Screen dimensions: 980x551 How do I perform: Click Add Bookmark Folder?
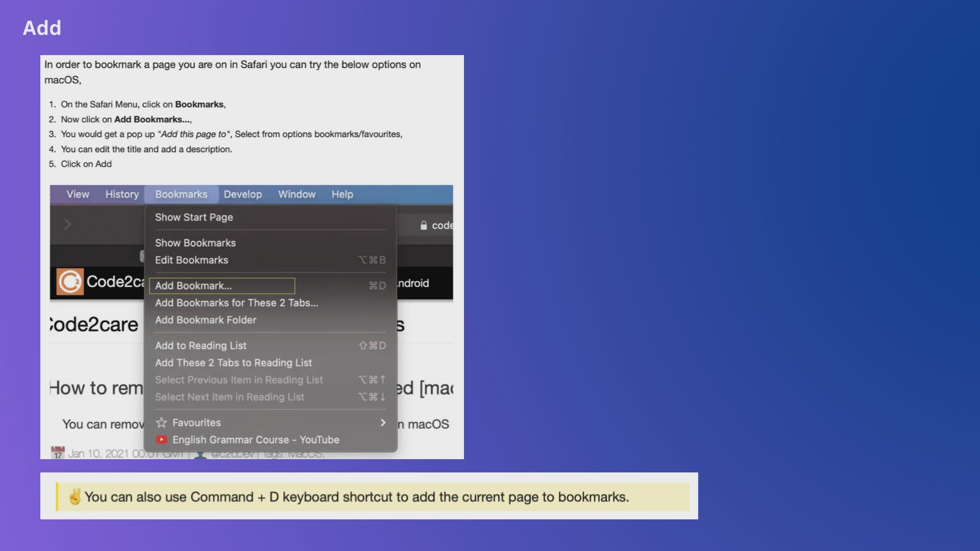pos(206,320)
